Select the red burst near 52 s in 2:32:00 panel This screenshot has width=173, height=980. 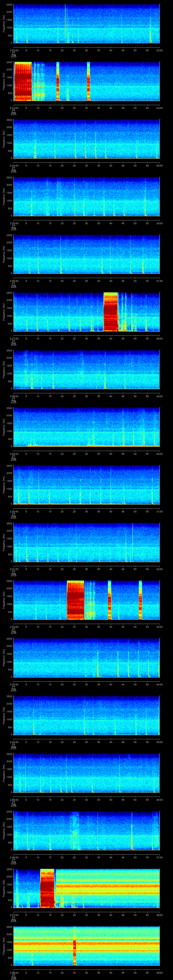point(140,600)
